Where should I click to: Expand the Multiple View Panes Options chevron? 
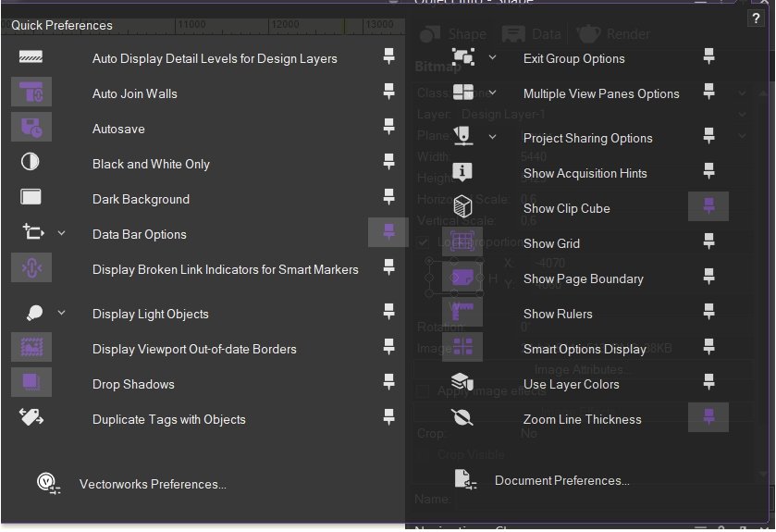[492, 93]
